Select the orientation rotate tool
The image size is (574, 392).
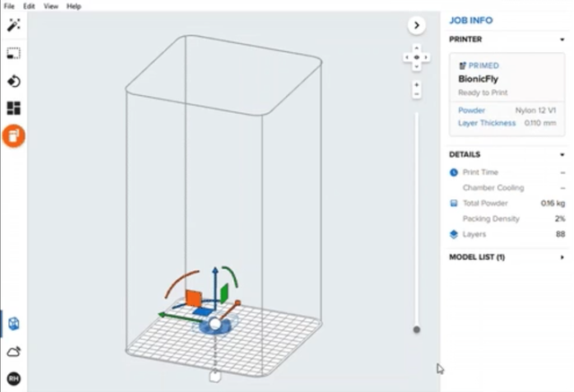pos(13,81)
